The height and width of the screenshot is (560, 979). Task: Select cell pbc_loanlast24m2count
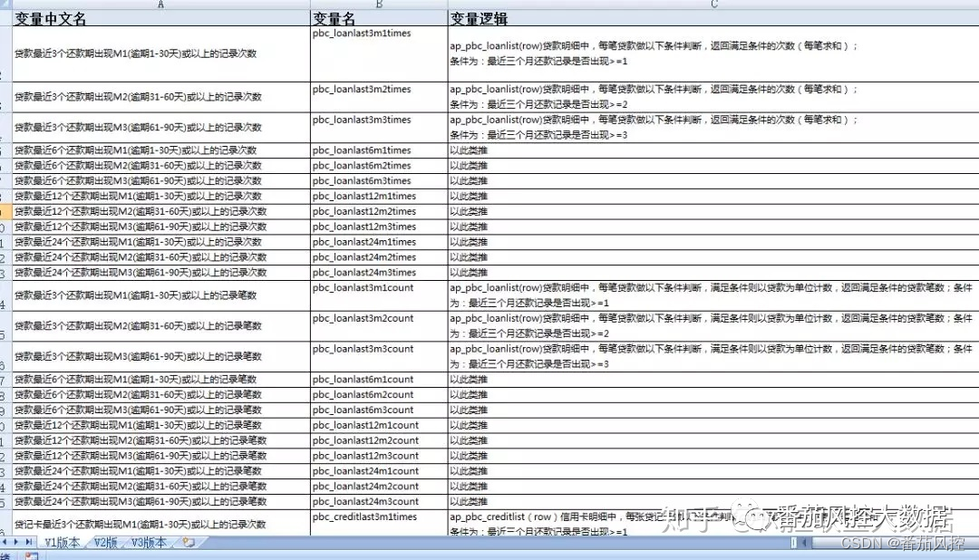click(x=379, y=487)
